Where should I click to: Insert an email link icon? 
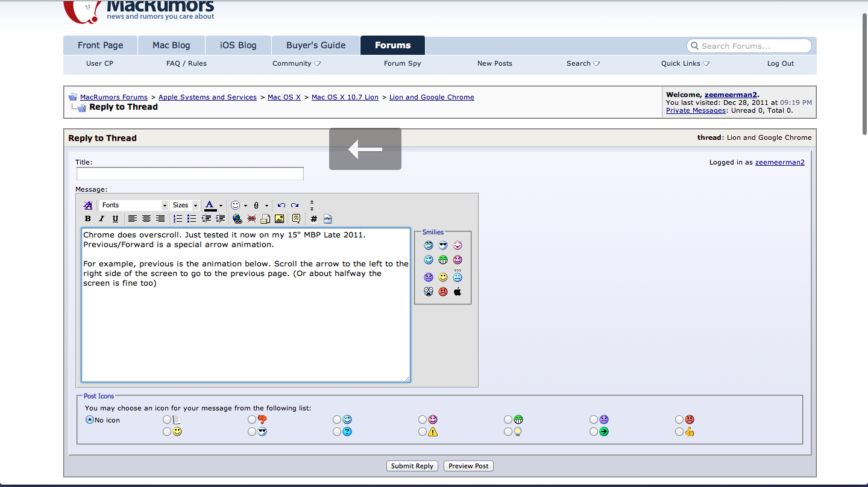click(x=265, y=219)
